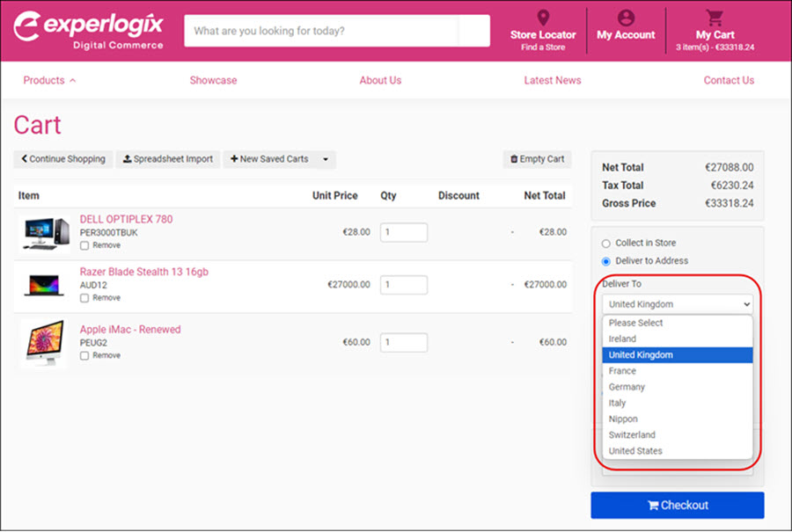Open the Razer Blade Stealth product link

[143, 273]
